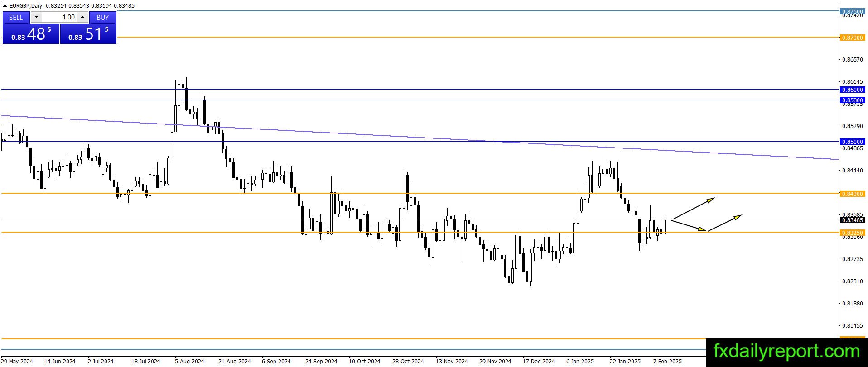Image resolution: width=868 pixels, height=367 pixels.
Task: Select the blue 0.85800 price label
Action: [x=852, y=100]
